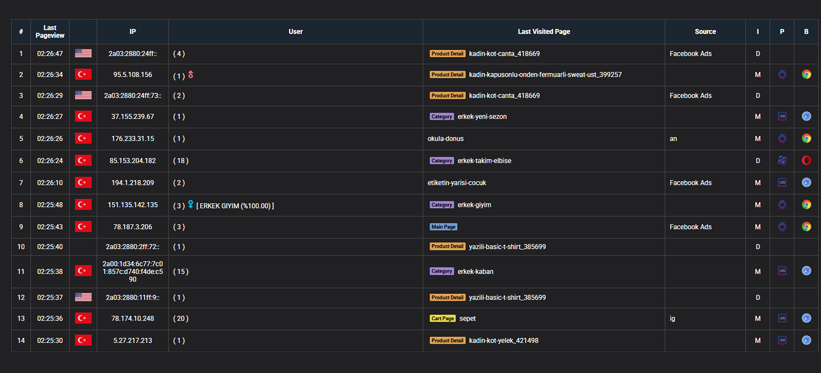Click the Opera browser icon in row 6
The height and width of the screenshot is (373, 821).
point(806,161)
